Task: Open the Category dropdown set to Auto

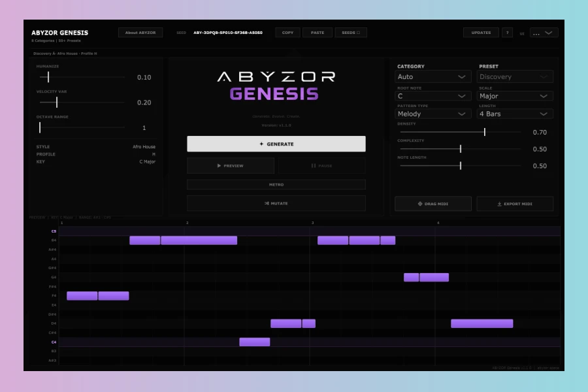Action: click(x=433, y=76)
